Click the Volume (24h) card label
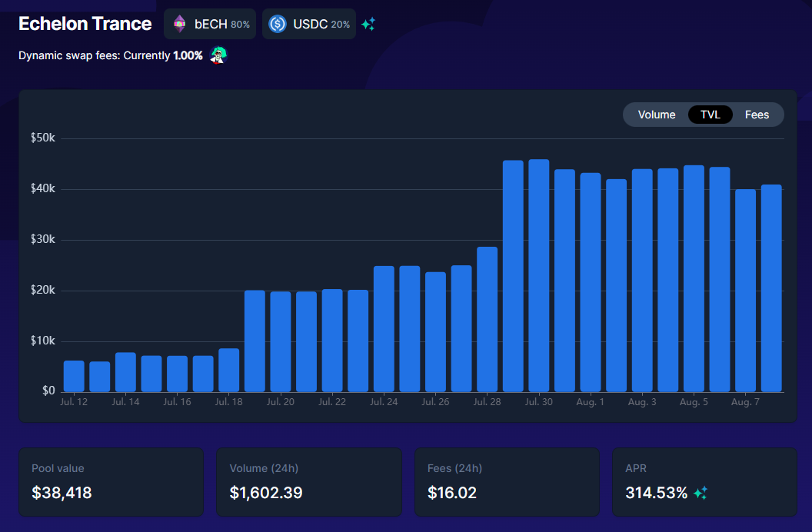Image resolution: width=812 pixels, height=532 pixels. (264, 468)
